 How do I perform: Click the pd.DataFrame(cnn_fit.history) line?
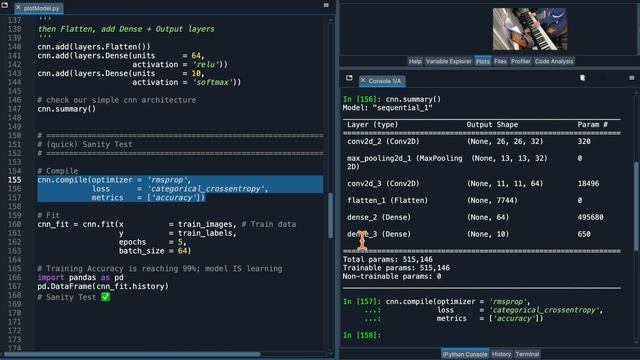coord(103,287)
